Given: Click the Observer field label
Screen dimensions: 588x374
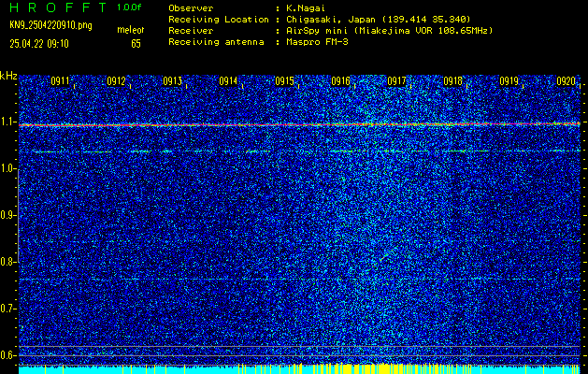Looking at the screenshot, I should tap(191, 8).
